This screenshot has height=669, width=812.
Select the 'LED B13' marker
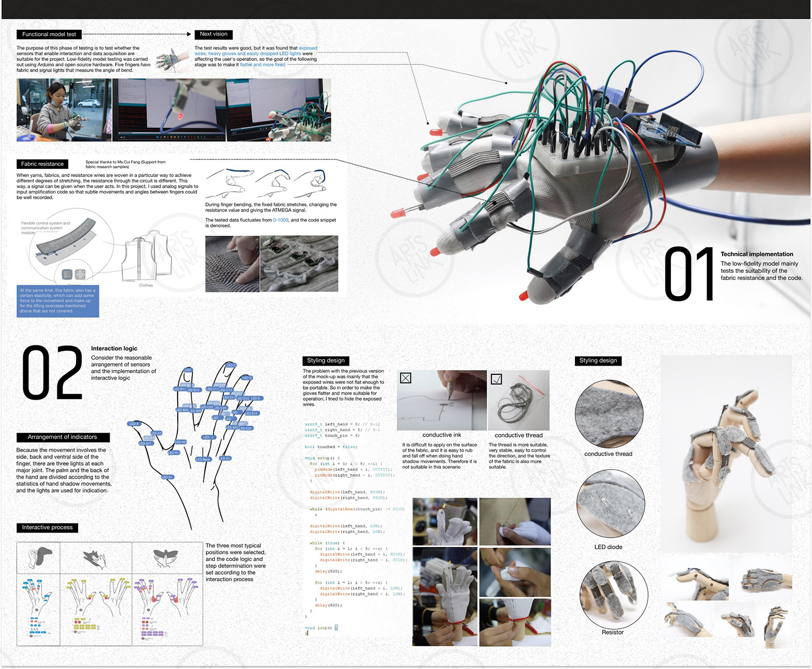[x=194, y=390]
